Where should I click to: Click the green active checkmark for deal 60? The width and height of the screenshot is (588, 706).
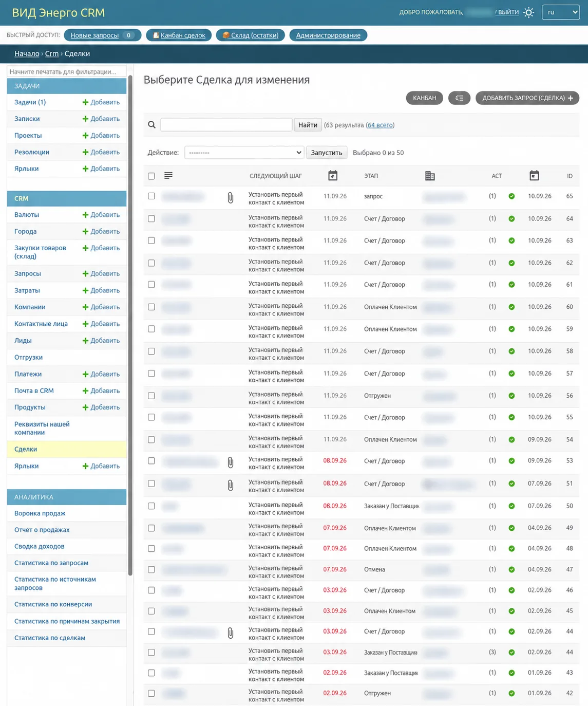(511, 307)
